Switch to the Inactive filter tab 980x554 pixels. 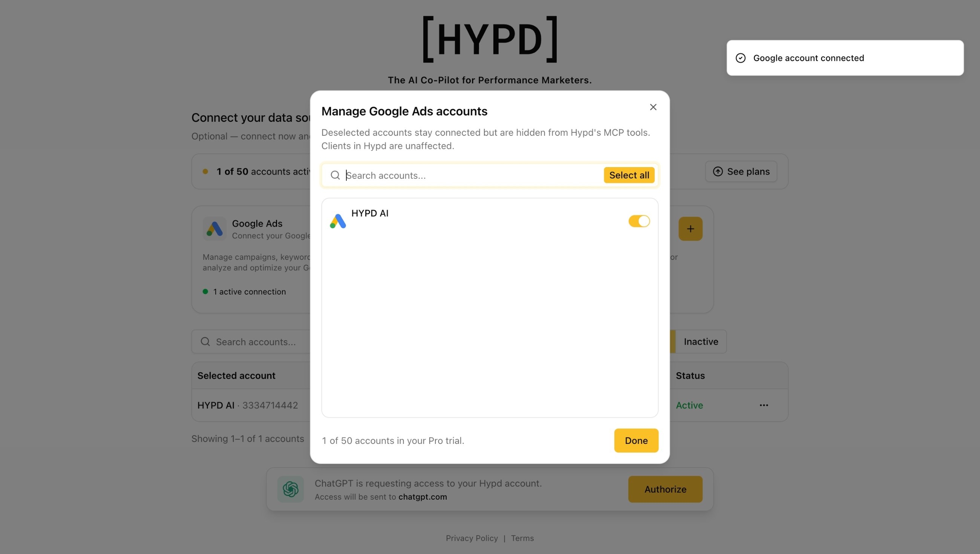pyautogui.click(x=701, y=342)
